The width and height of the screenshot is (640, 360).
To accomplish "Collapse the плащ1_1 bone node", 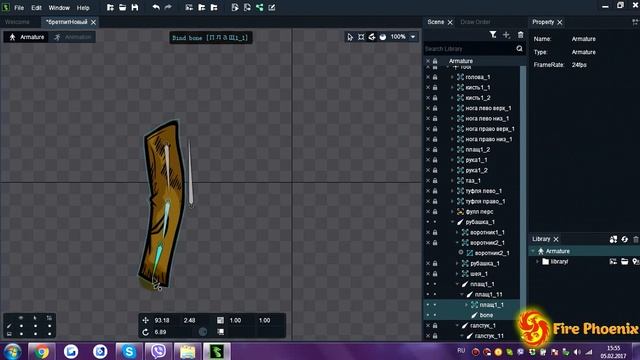I will [457, 284].
